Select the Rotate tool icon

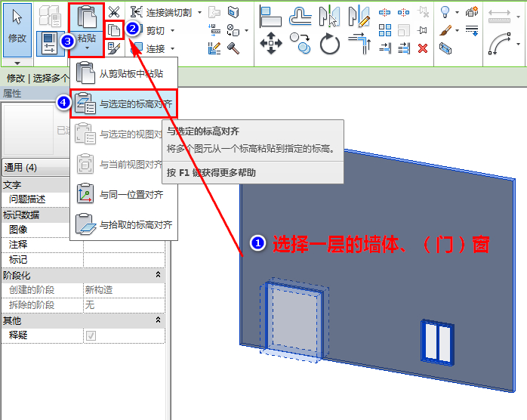329,44
